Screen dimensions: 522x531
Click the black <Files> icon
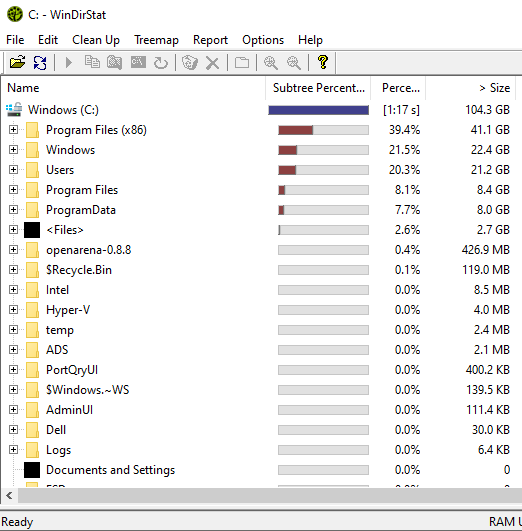tap(32, 230)
